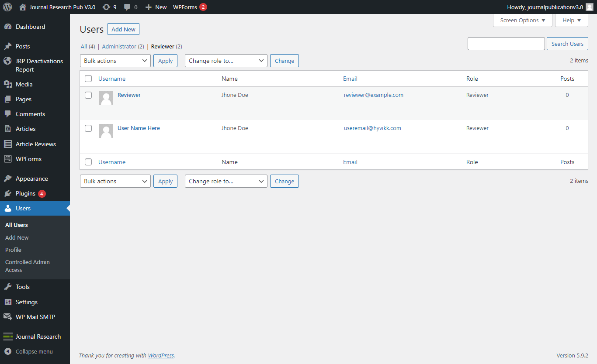Image resolution: width=597 pixels, height=364 pixels.
Task: Sort by the Username column header
Action: pos(112,79)
